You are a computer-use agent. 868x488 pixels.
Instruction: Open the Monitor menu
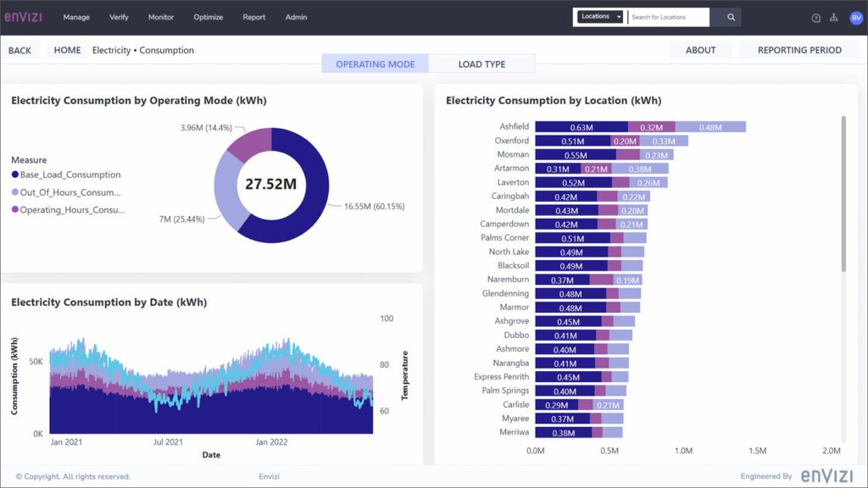click(161, 16)
